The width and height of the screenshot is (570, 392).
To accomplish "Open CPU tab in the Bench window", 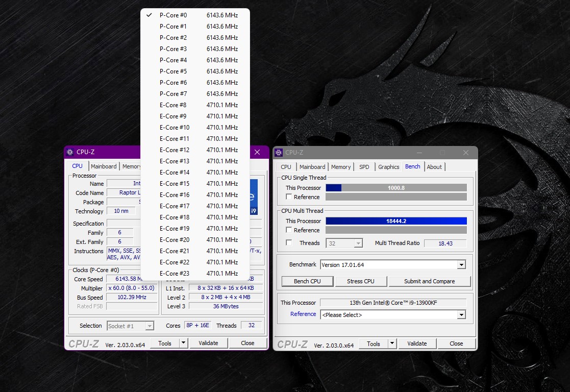I will (x=286, y=167).
